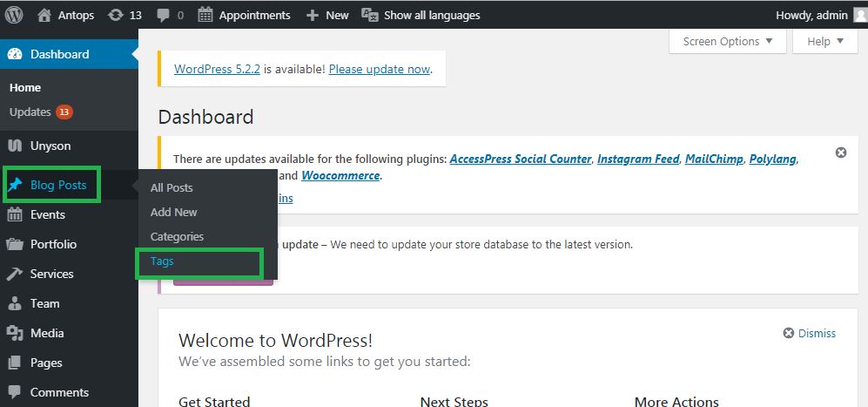This screenshot has width=868, height=407.
Task: Open the New content menu
Action: (327, 16)
